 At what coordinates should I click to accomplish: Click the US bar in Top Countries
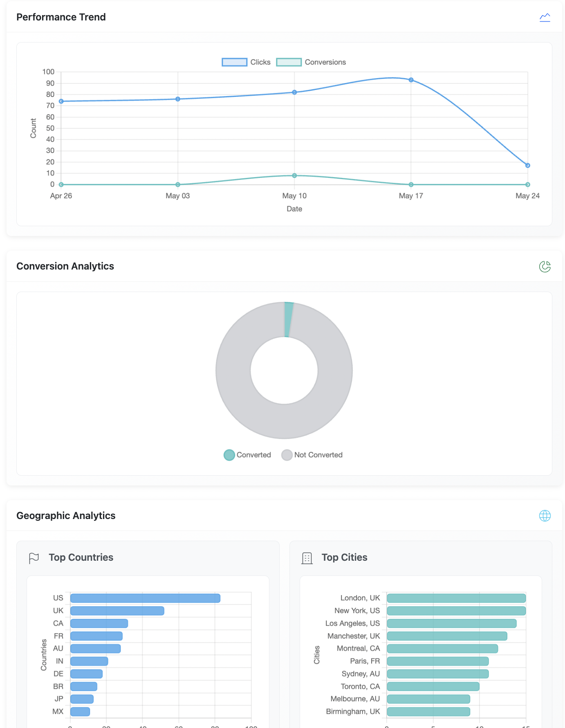(x=145, y=598)
